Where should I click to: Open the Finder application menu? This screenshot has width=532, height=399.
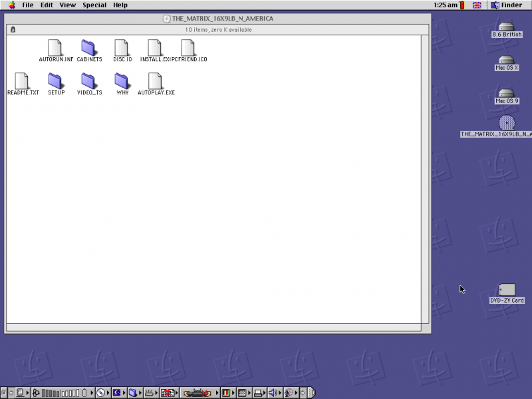[x=507, y=5]
